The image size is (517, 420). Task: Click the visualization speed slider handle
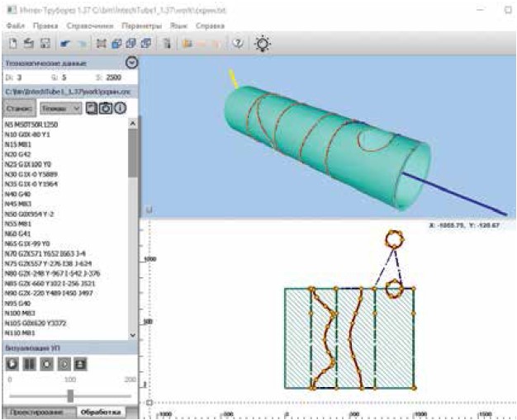(71, 395)
